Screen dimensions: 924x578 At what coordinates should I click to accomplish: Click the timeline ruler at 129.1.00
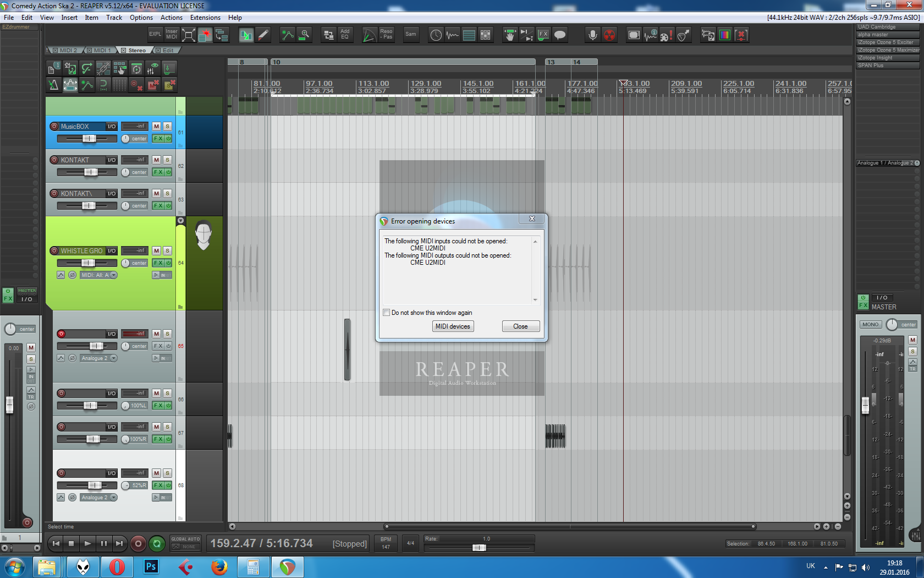pyautogui.click(x=426, y=84)
